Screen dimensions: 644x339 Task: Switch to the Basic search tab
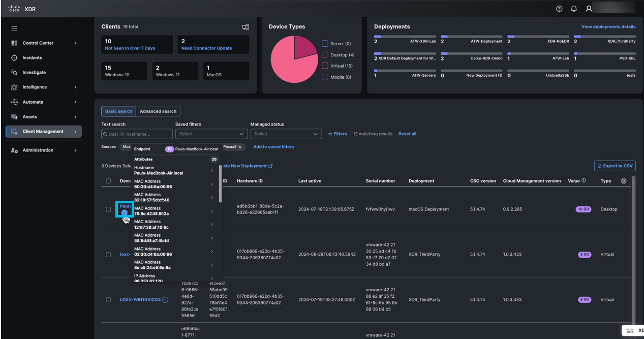click(x=118, y=111)
